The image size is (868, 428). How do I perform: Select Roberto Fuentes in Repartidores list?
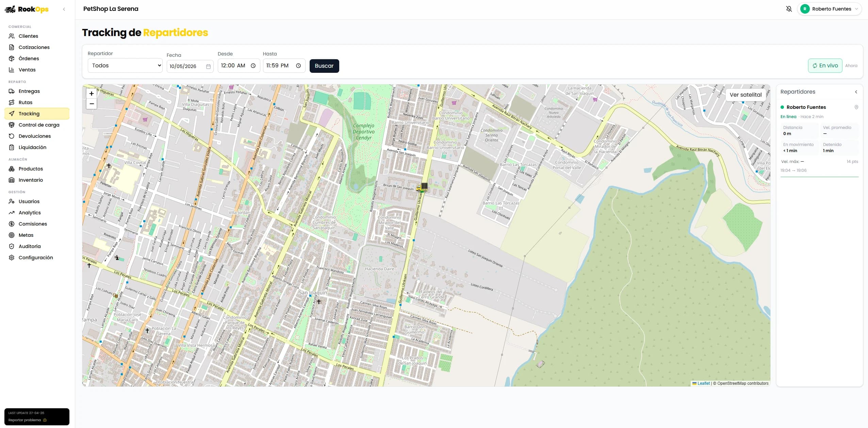pos(806,107)
